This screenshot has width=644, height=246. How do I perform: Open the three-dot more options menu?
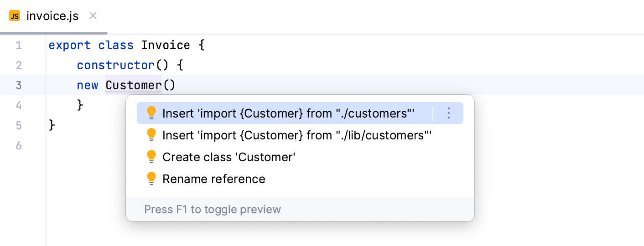(x=448, y=113)
